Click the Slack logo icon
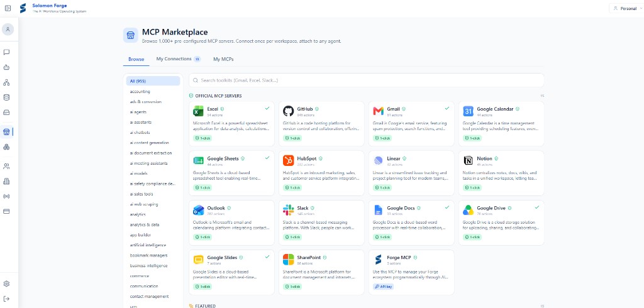 pos(288,210)
